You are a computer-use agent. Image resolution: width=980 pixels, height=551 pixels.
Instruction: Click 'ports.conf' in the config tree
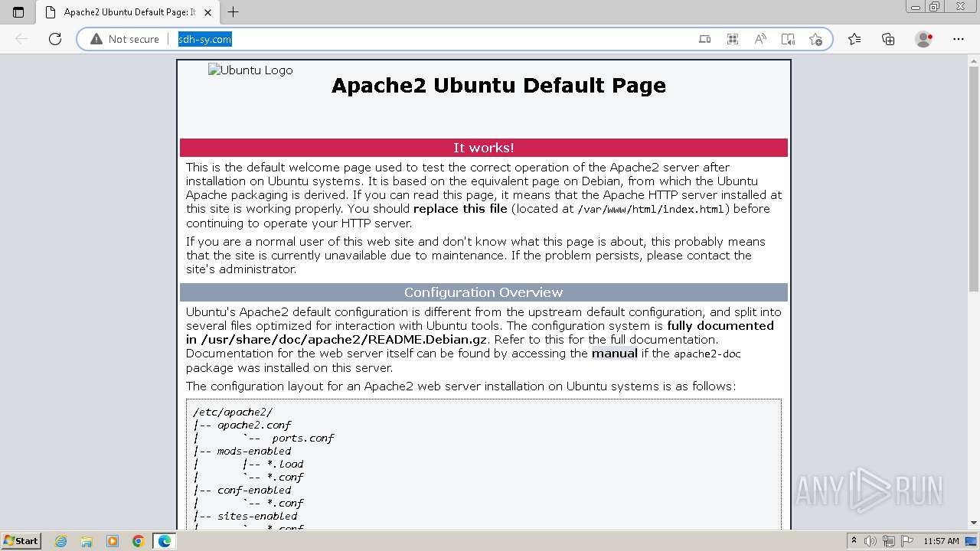click(303, 439)
